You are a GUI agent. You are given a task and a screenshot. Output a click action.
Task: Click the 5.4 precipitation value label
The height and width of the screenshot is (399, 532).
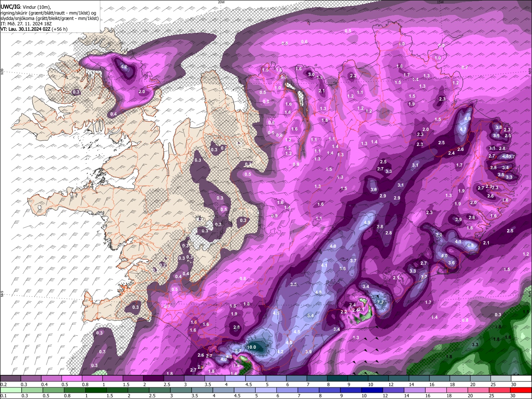point(310,316)
